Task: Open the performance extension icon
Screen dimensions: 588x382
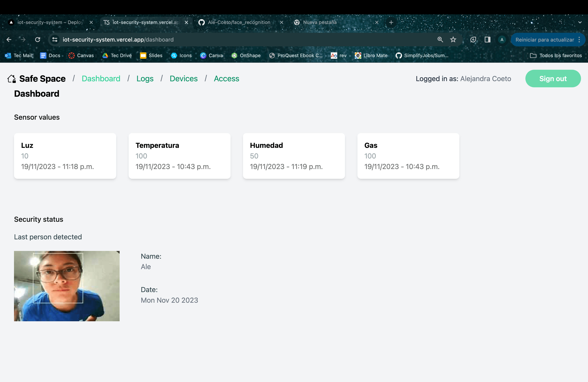Action: pos(473,40)
